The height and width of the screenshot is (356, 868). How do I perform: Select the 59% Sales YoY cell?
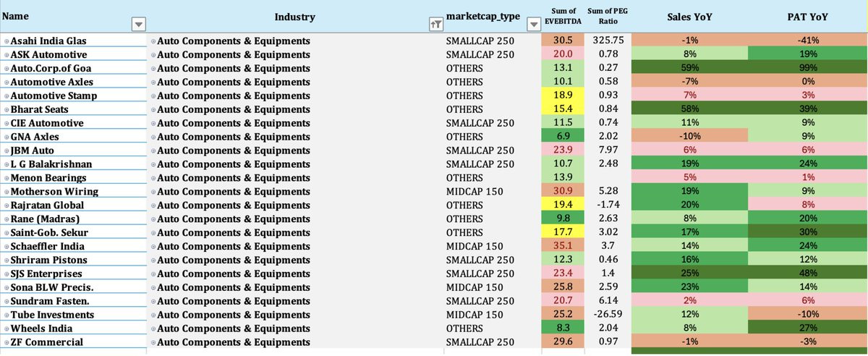tap(689, 69)
